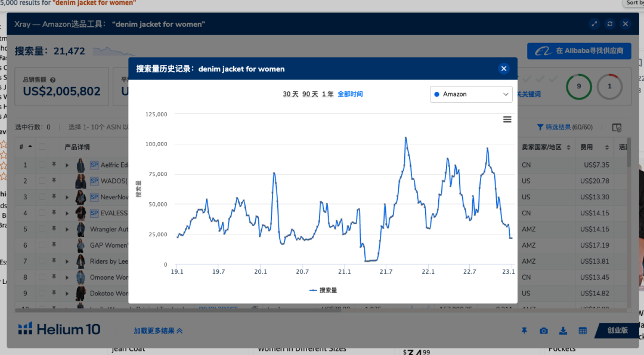
Task: Click the info icon beside 总销售额
Action: click(52, 80)
